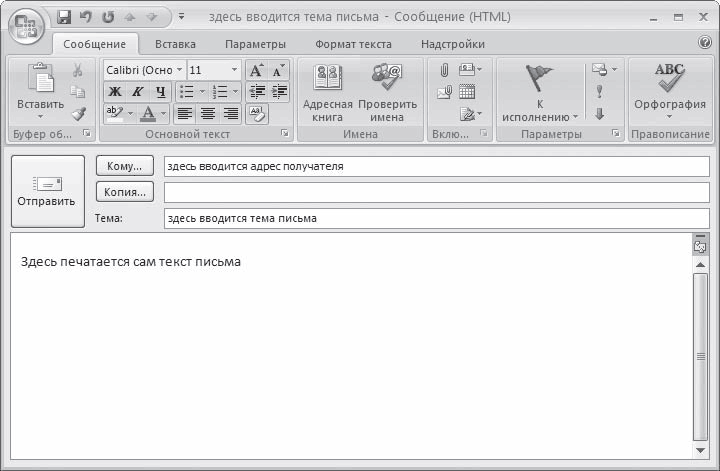Clear all formatting eraser icon
The height and width of the screenshot is (471, 720).
257,113
